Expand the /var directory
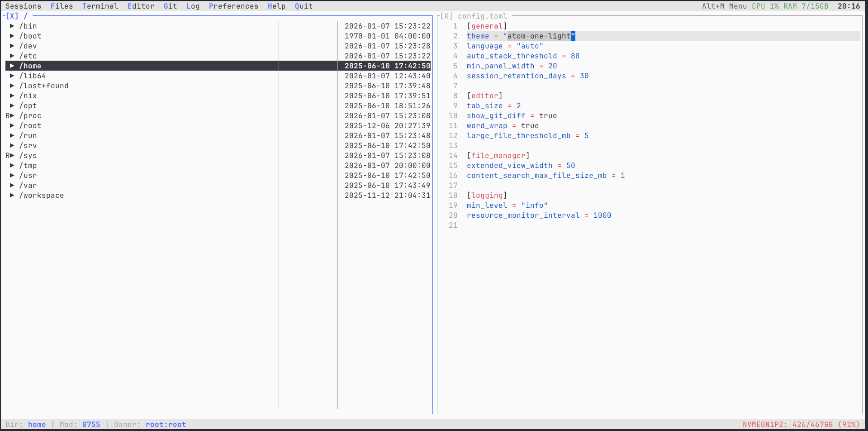 tap(12, 185)
